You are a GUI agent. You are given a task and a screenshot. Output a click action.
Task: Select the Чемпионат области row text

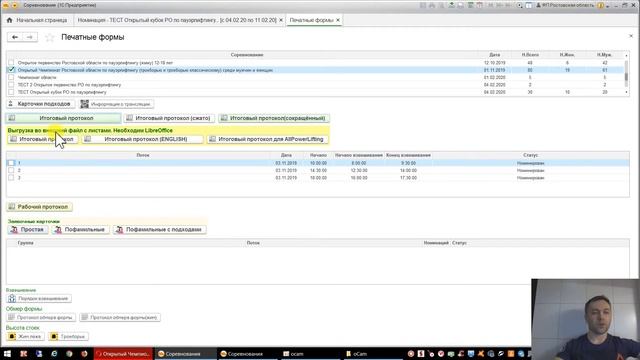tap(37, 78)
